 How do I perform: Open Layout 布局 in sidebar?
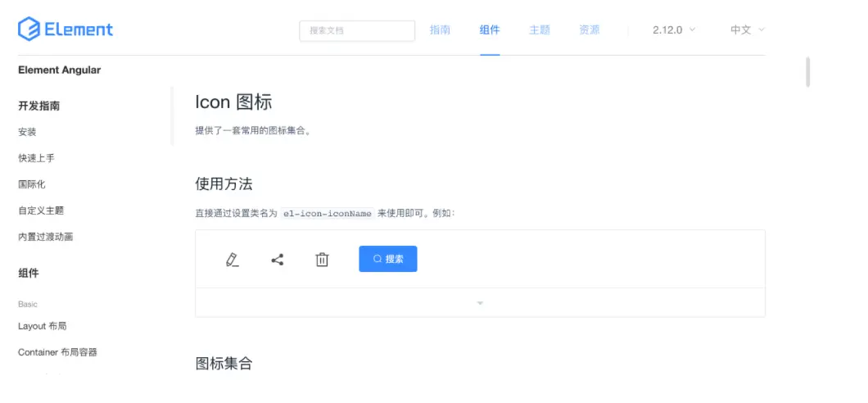42,326
